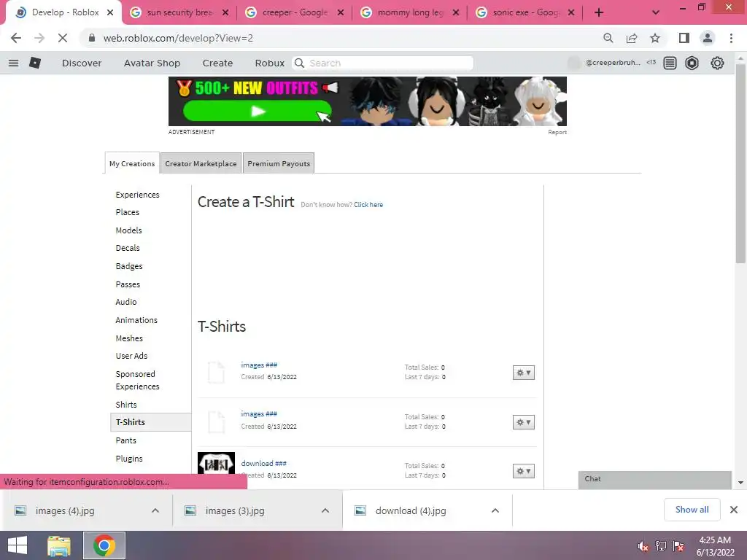Expand options for download (4).jpg download
747x560 pixels.
click(495, 510)
